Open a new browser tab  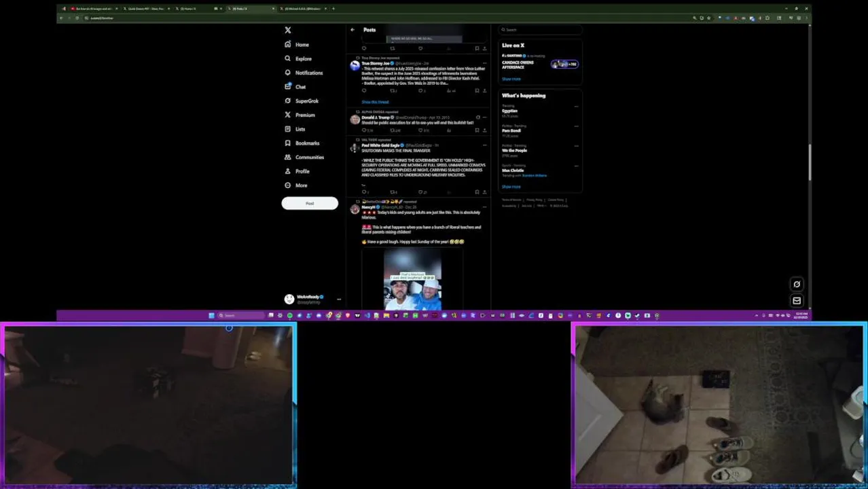tap(333, 9)
